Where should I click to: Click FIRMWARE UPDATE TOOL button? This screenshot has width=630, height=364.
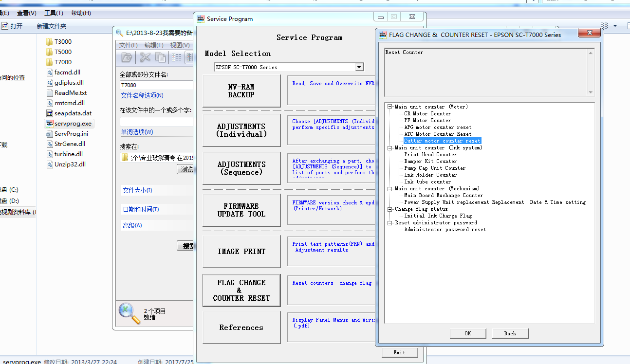click(x=241, y=210)
